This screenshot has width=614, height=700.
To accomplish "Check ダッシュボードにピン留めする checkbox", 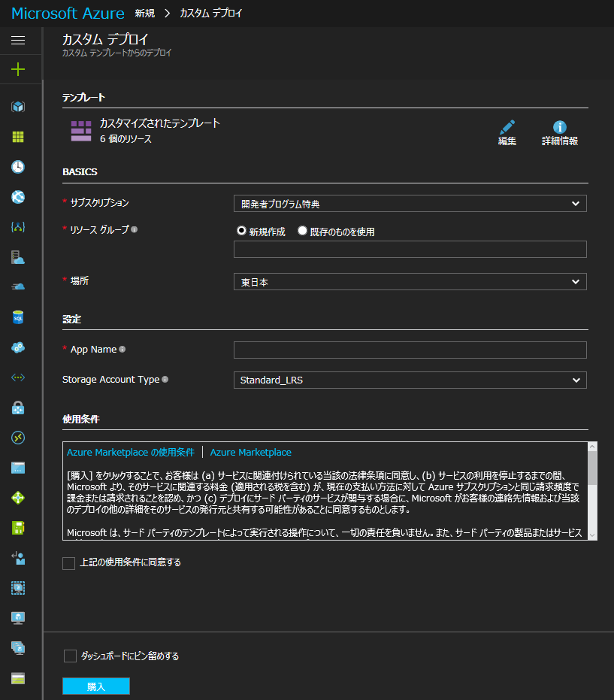I will (70, 656).
